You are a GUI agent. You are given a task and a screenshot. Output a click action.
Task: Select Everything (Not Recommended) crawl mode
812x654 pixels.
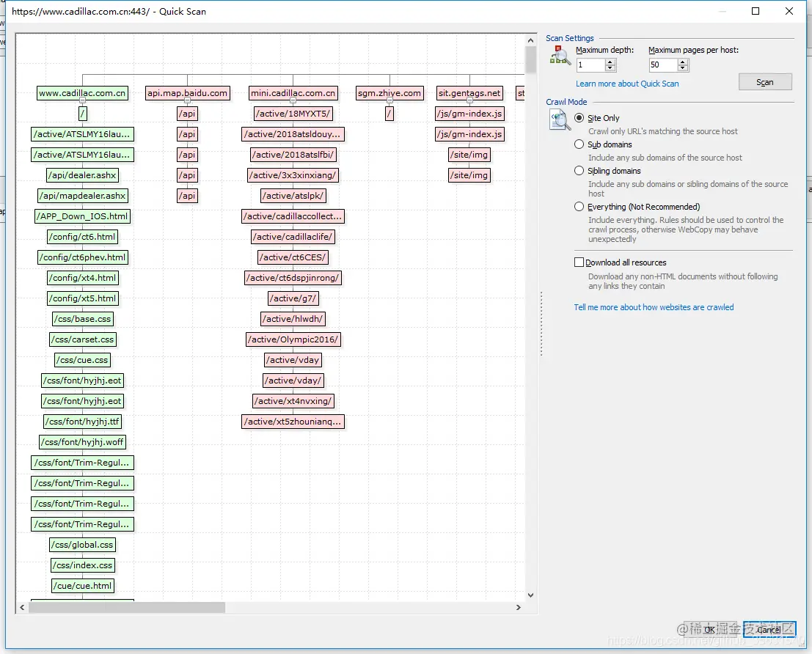pos(579,206)
